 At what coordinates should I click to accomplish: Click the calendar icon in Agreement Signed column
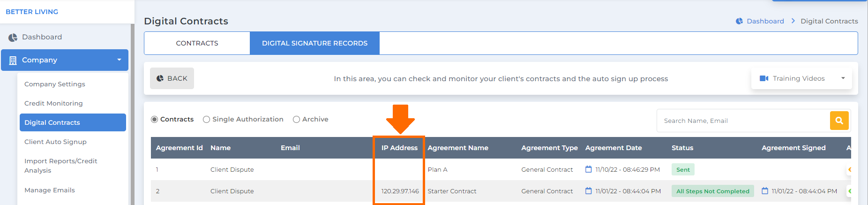765,191
